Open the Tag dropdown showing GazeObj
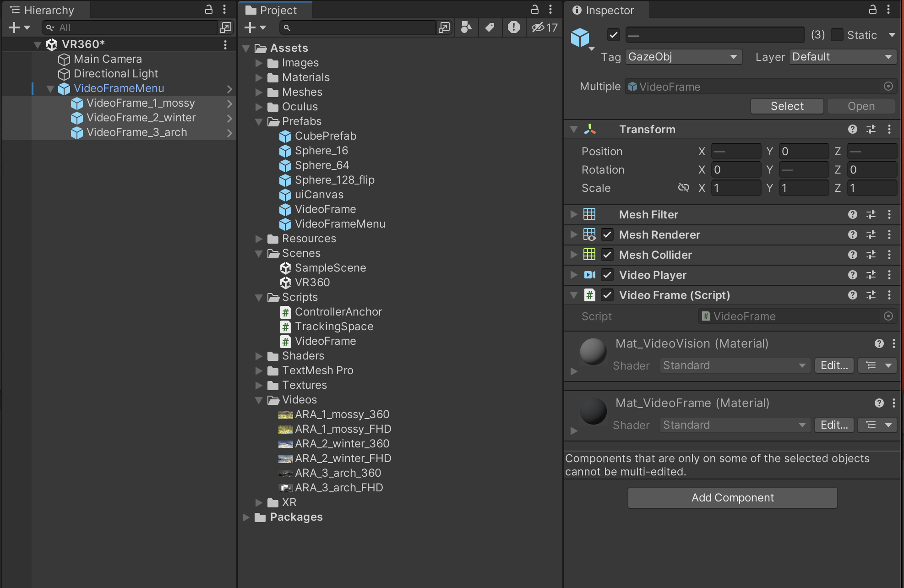 [x=683, y=57]
